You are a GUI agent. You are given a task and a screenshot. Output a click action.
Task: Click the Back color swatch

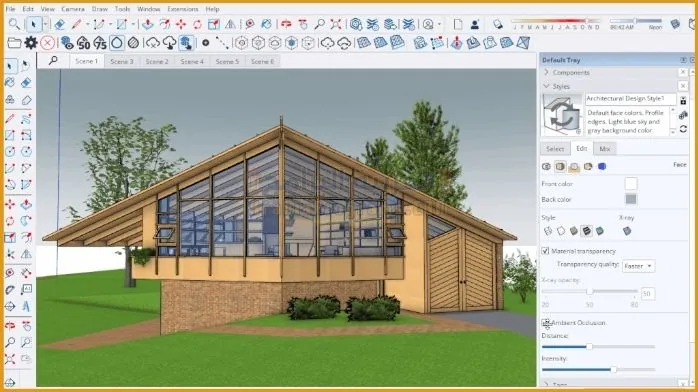631,199
